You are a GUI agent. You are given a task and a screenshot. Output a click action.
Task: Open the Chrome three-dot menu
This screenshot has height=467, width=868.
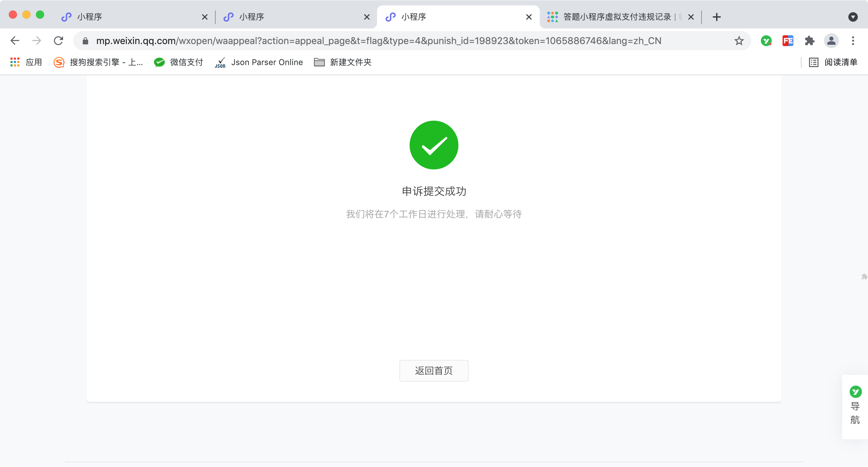(853, 41)
